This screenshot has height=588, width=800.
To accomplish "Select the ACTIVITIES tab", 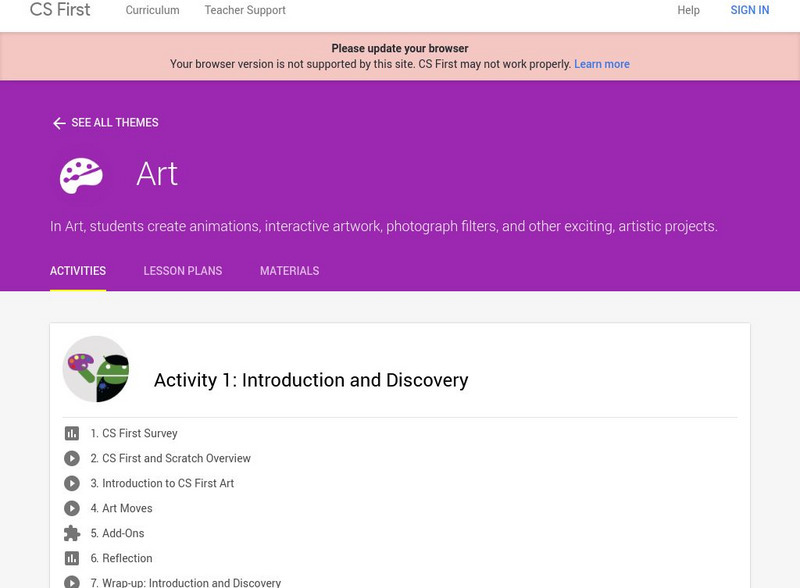I will [78, 271].
